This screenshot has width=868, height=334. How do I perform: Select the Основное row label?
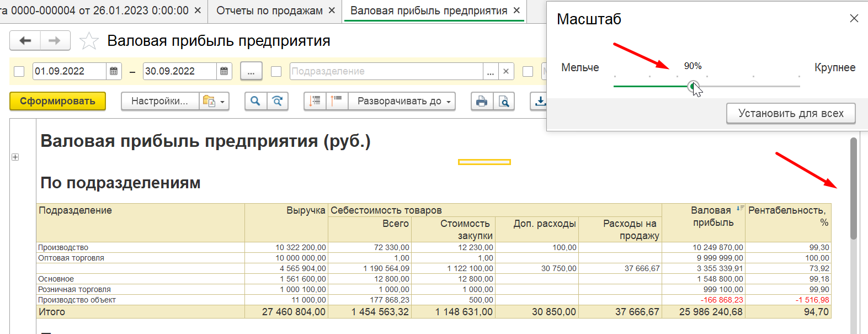coord(56,279)
